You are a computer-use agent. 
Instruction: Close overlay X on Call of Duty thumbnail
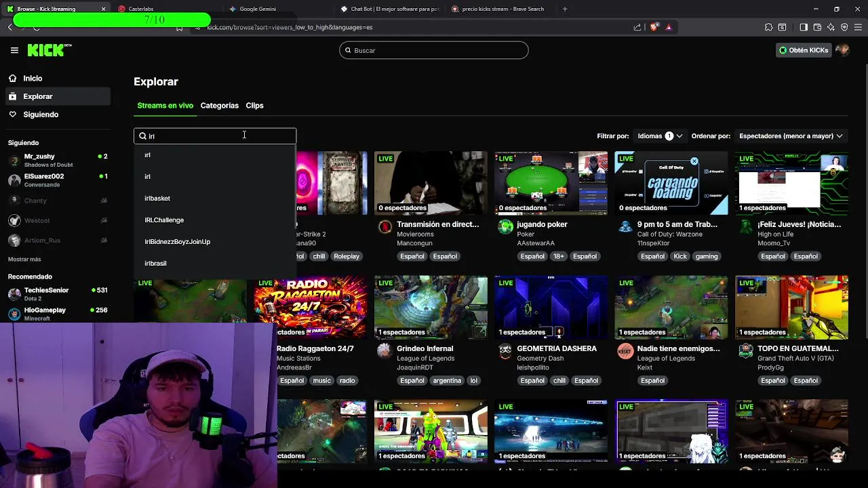694,161
